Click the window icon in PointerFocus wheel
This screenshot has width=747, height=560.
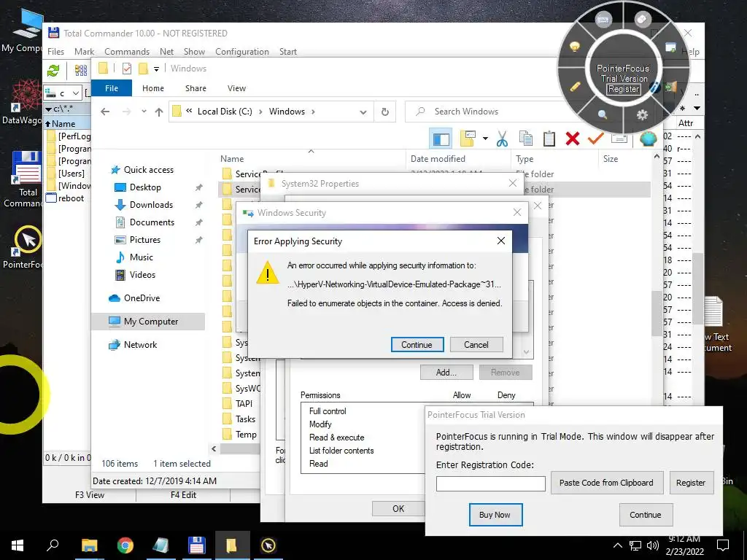click(x=671, y=47)
